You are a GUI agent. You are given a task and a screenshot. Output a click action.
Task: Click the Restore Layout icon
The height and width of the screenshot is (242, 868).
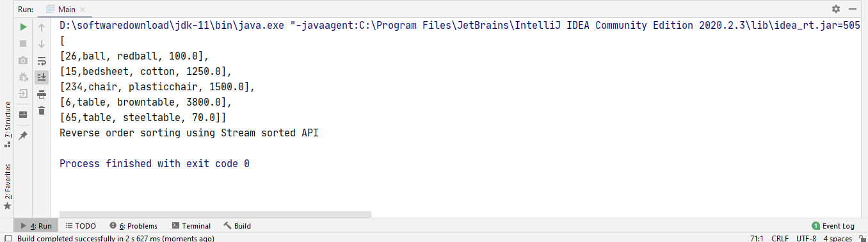[x=23, y=115]
